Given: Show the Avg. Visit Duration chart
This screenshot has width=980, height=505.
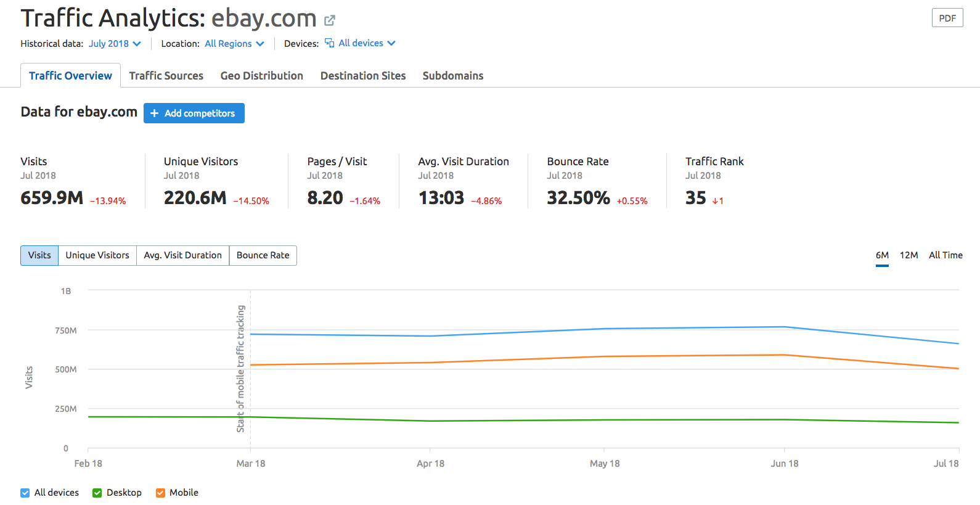Looking at the screenshot, I should [x=183, y=255].
